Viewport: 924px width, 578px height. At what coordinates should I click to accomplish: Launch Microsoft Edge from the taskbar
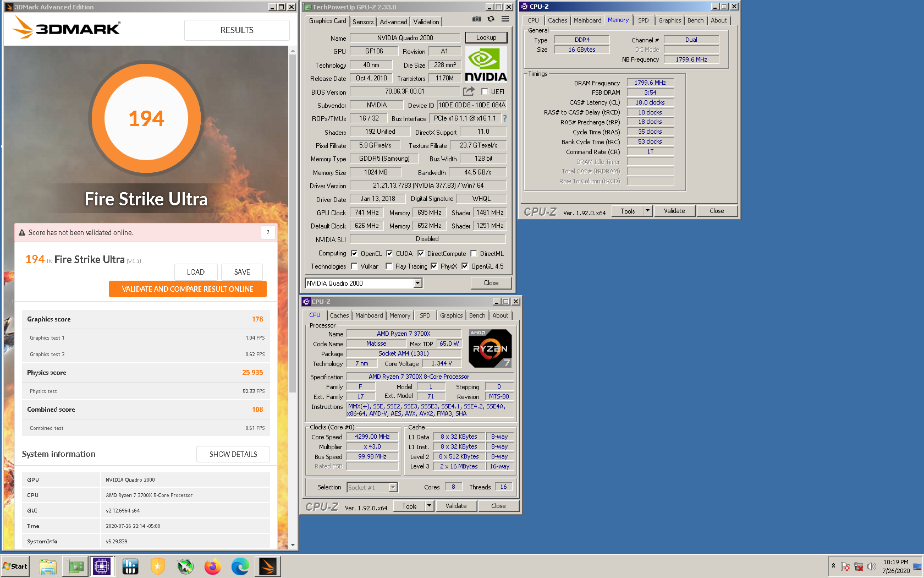coord(240,566)
